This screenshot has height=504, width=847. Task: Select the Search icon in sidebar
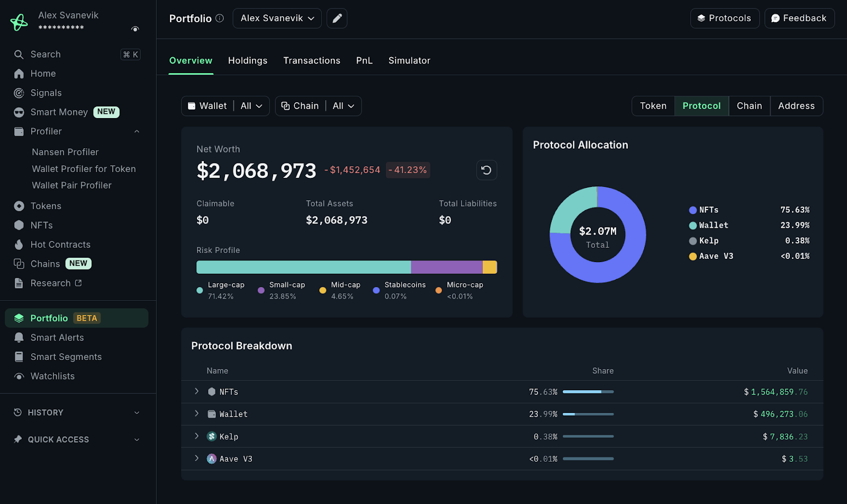pos(18,54)
